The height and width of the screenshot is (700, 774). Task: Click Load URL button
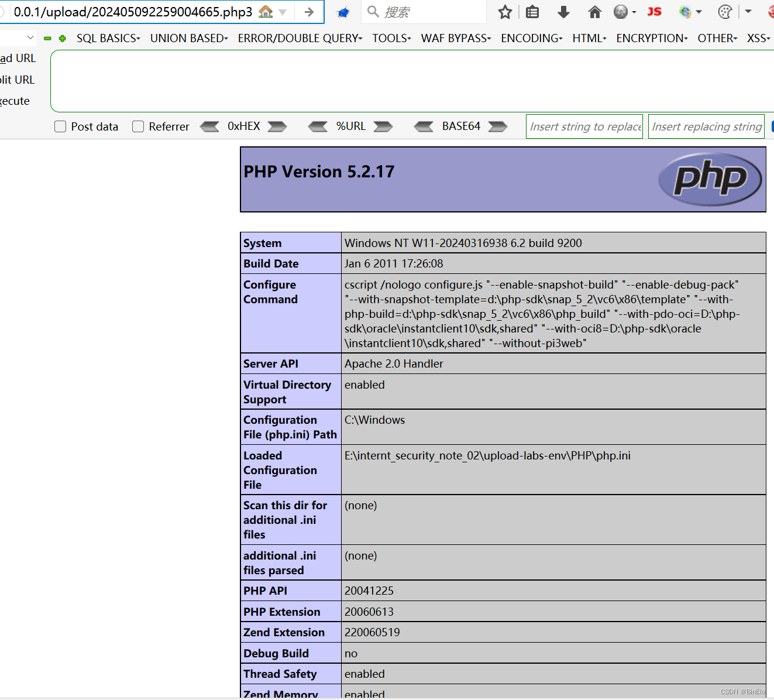[x=18, y=59]
